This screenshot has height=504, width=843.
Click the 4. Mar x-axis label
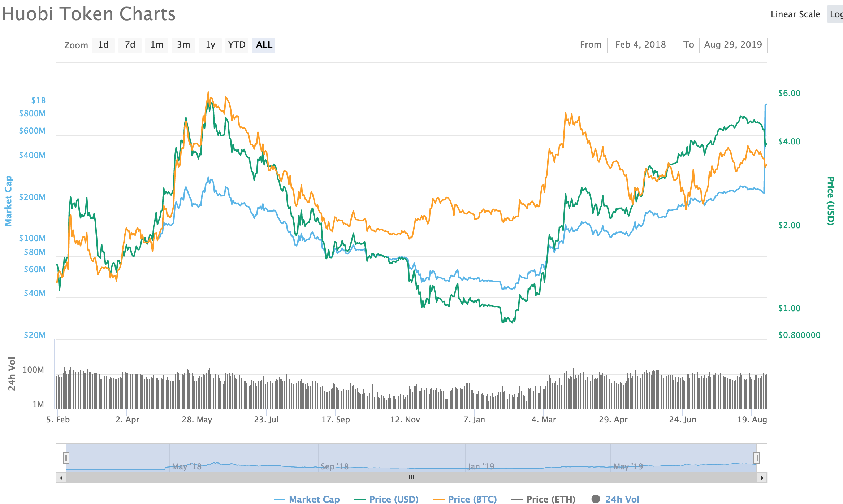tap(544, 420)
